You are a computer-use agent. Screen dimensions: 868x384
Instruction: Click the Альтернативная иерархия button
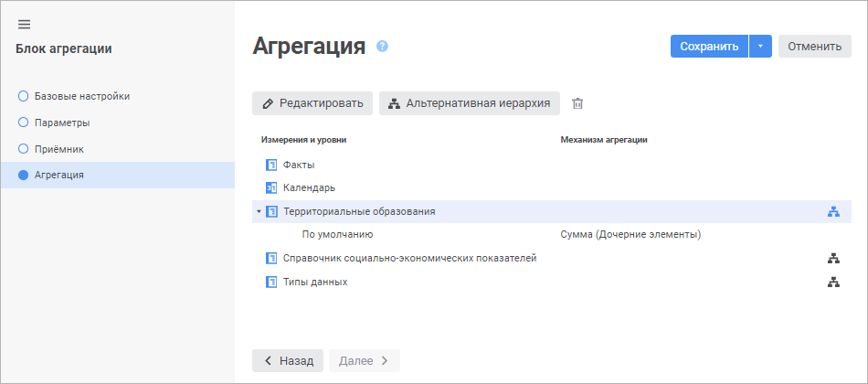point(470,103)
